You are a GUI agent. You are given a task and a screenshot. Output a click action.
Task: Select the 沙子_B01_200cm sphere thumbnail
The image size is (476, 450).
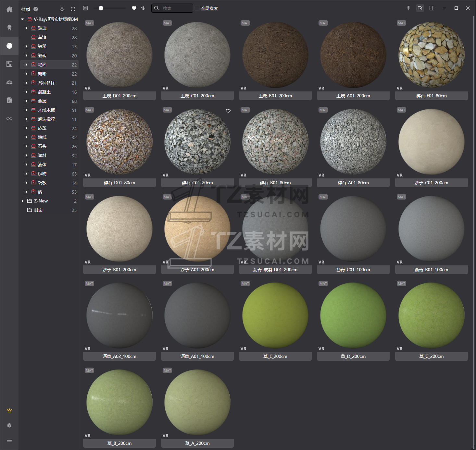(119, 228)
